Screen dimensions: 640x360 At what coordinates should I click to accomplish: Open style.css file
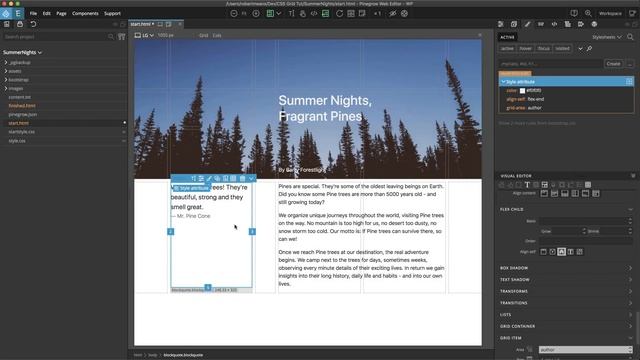tap(17, 141)
